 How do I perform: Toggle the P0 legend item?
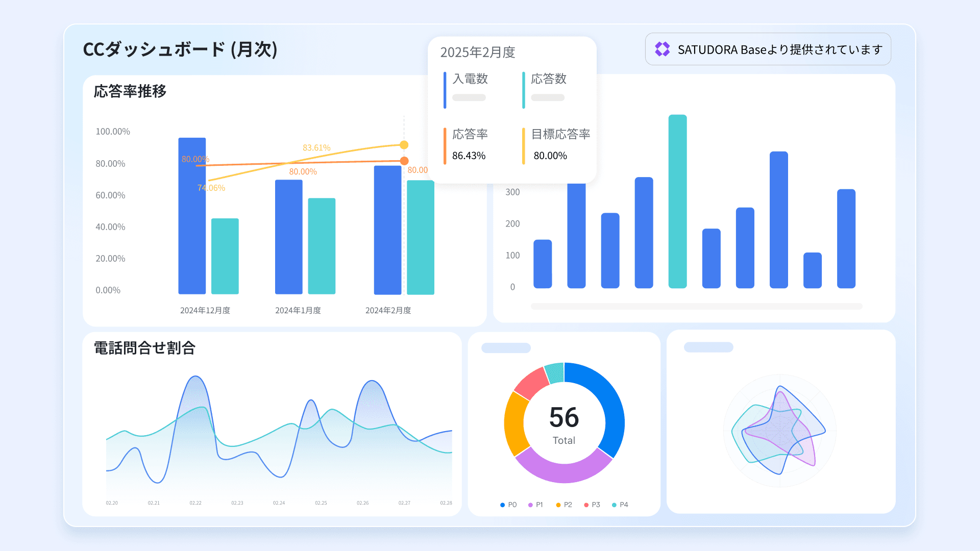tap(508, 505)
